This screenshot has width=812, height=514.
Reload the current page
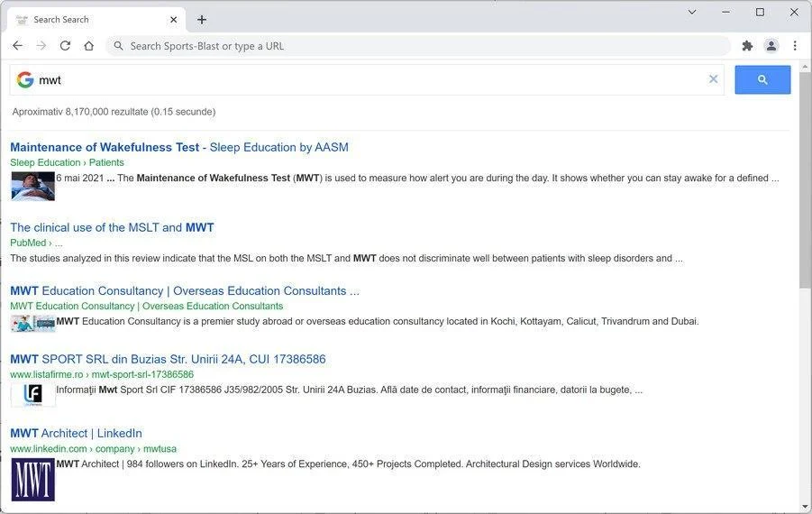click(x=65, y=46)
